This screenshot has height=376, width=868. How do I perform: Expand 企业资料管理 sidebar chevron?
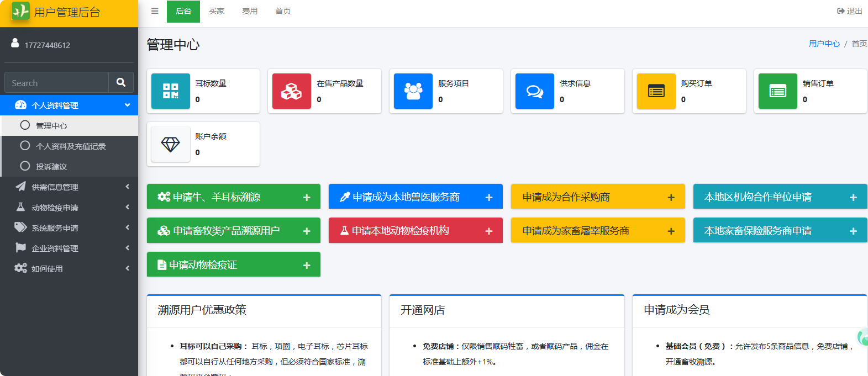128,248
